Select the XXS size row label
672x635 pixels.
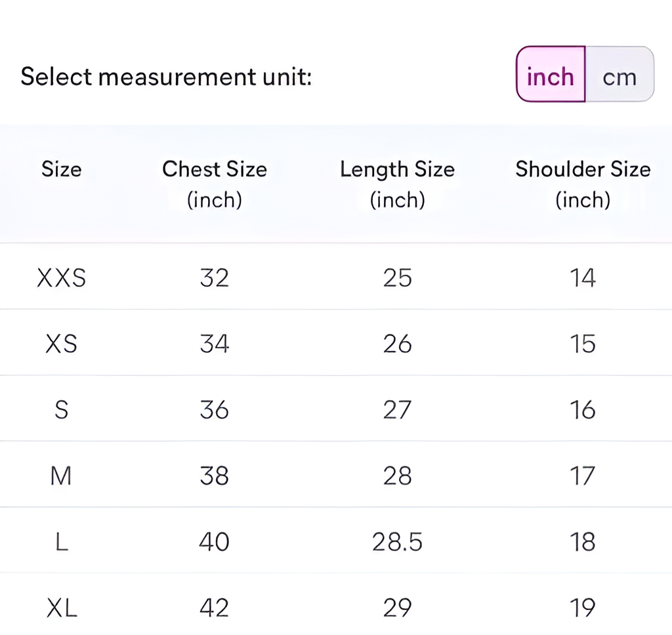click(x=61, y=277)
